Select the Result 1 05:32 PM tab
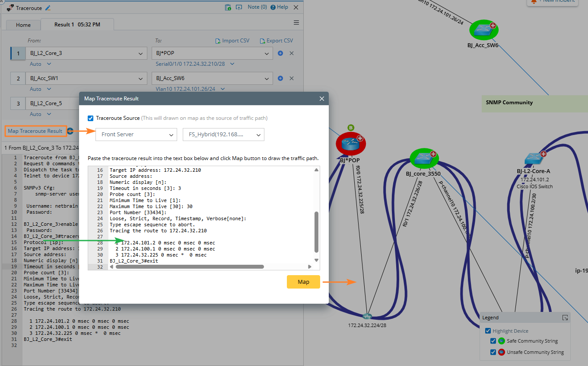 tap(77, 25)
